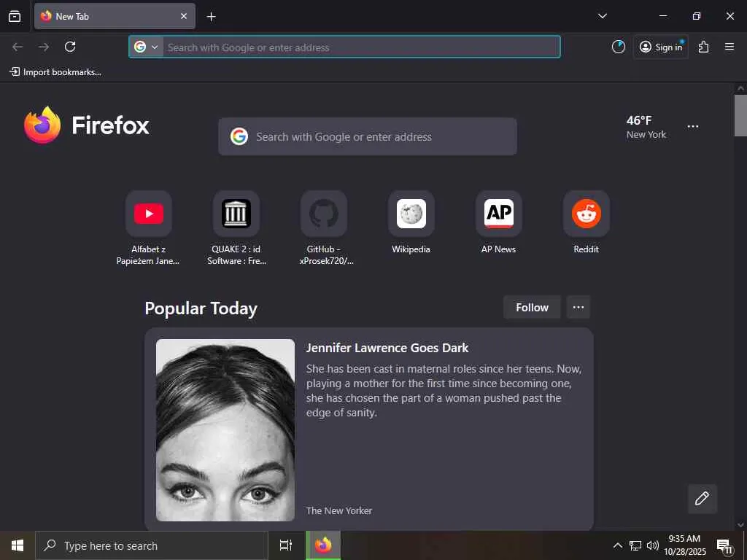Image resolution: width=747 pixels, height=560 pixels.
Task: Click the Windows taskbar search box
Action: pos(152,545)
